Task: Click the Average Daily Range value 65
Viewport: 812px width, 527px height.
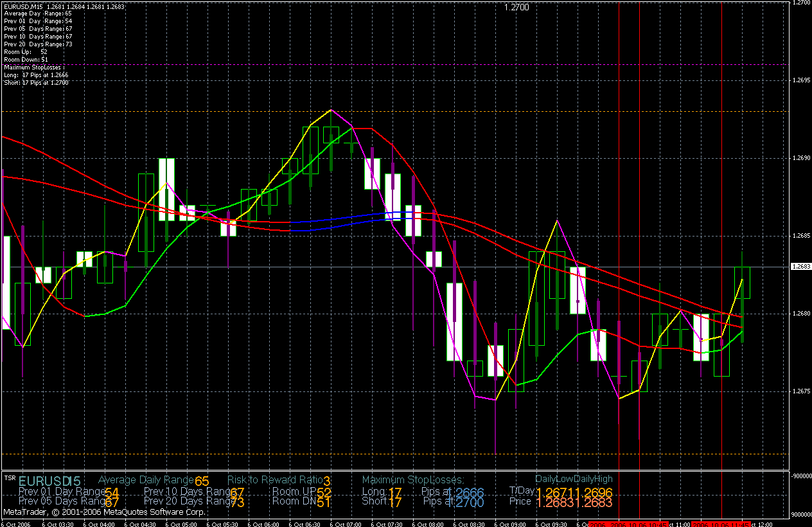Action: coord(202,481)
